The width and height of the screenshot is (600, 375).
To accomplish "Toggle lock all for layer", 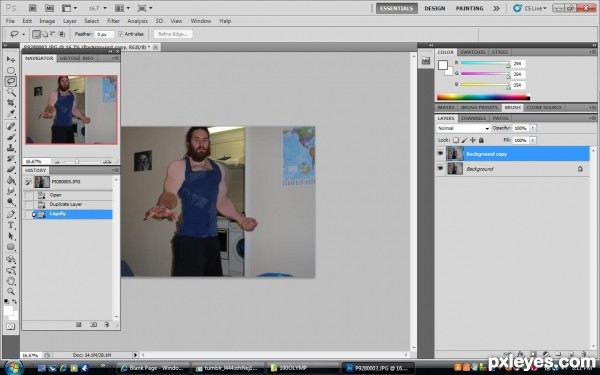I will coord(481,140).
